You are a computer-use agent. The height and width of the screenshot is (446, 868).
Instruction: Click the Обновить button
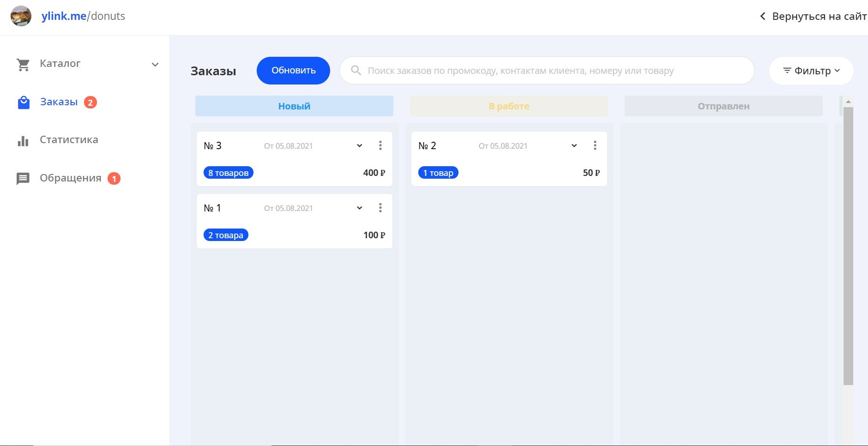[x=293, y=71]
